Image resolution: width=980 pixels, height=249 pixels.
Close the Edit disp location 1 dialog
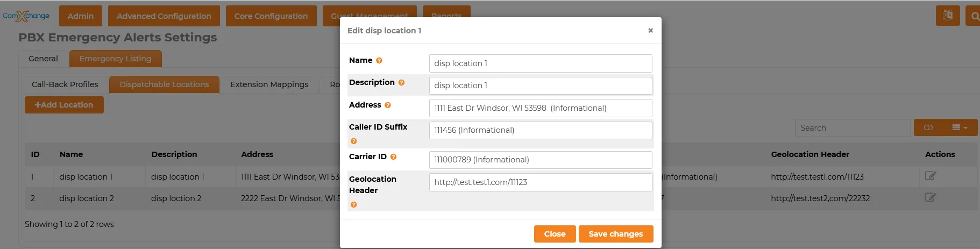point(650,31)
